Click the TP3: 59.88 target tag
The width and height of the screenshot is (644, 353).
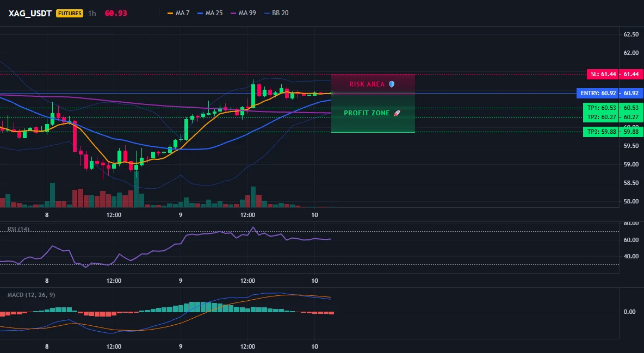(601, 132)
